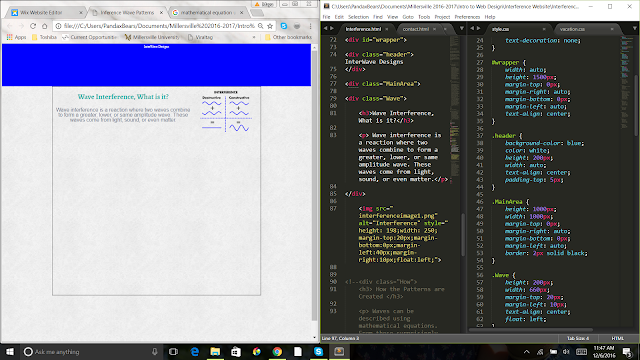Launch Microsoft Edge from the taskbar
Viewport: 640px width, 360px height.
(195, 352)
